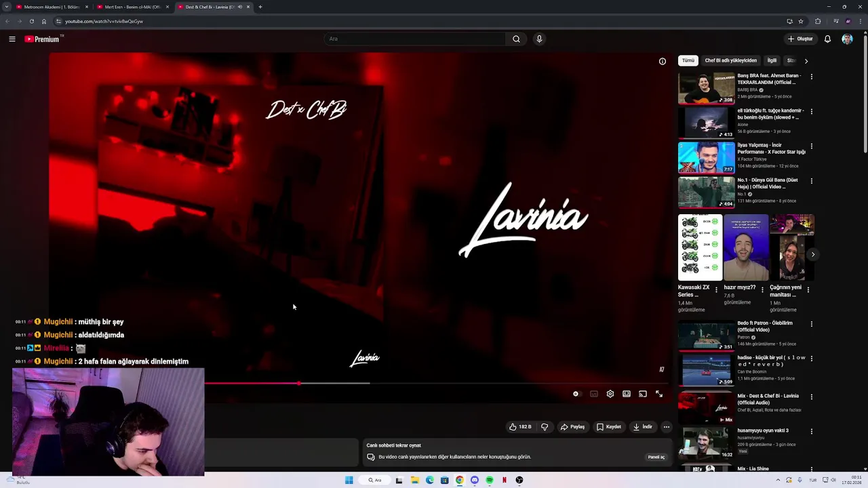Viewport: 868px width, 488px height.
Task: Seek in the video progress bar
Action: (359, 383)
